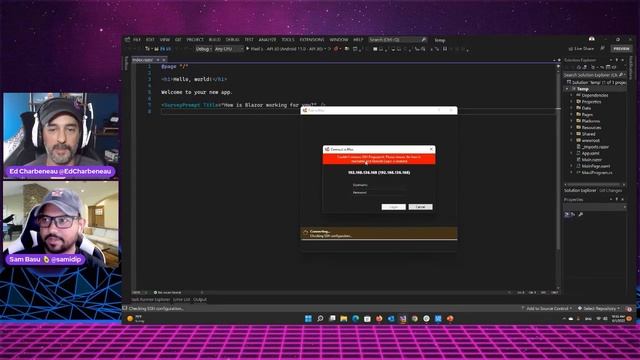Click the Properties wrench icon

pyautogui.click(x=581, y=214)
